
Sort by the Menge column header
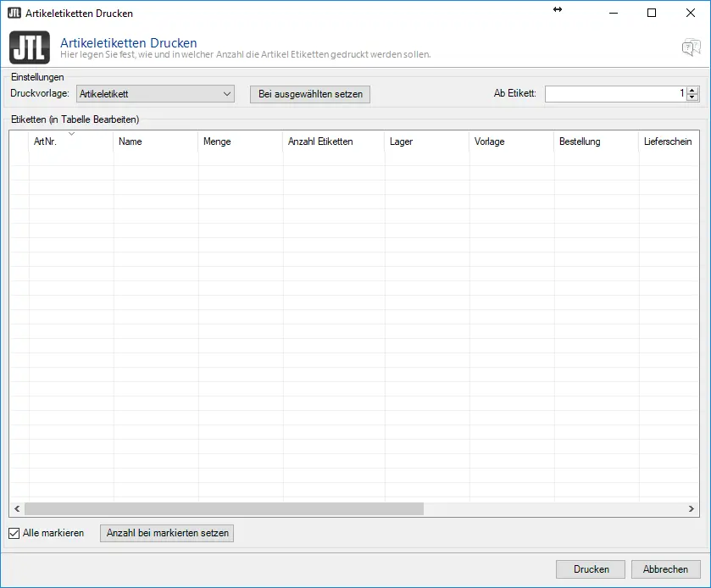[241, 141]
